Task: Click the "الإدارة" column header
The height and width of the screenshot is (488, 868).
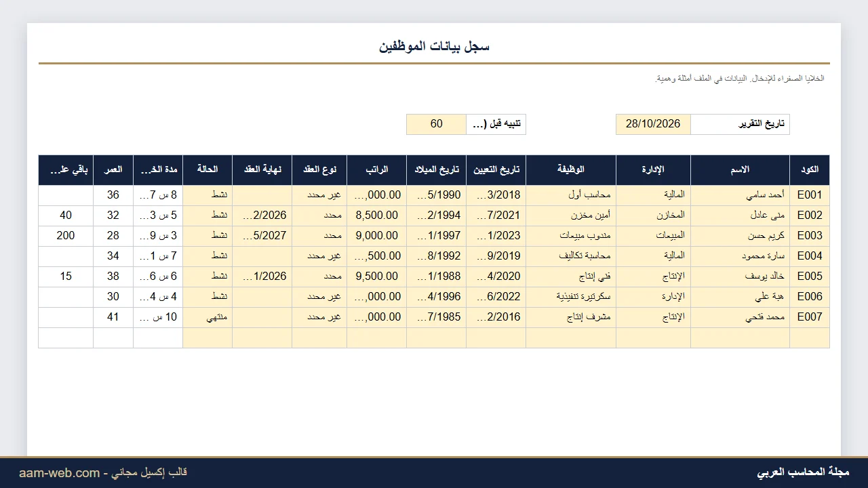Action: (x=653, y=170)
